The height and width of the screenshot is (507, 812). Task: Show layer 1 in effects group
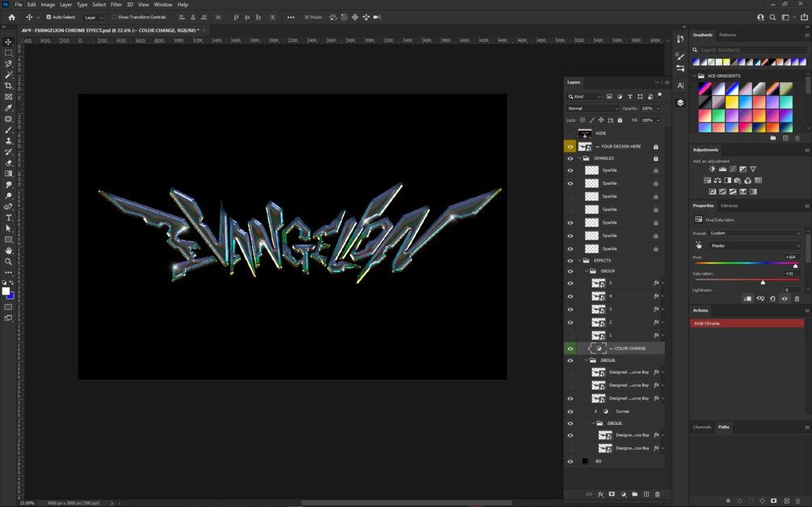(570, 335)
